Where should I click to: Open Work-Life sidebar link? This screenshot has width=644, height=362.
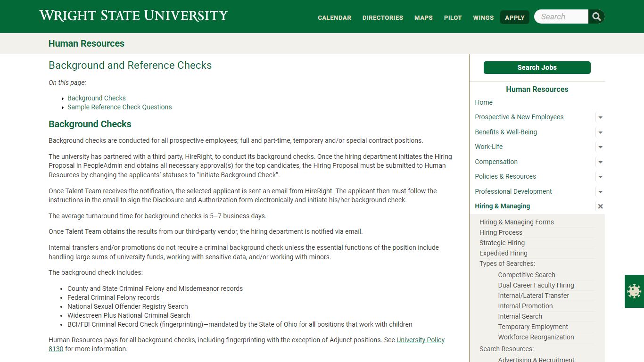[489, 147]
